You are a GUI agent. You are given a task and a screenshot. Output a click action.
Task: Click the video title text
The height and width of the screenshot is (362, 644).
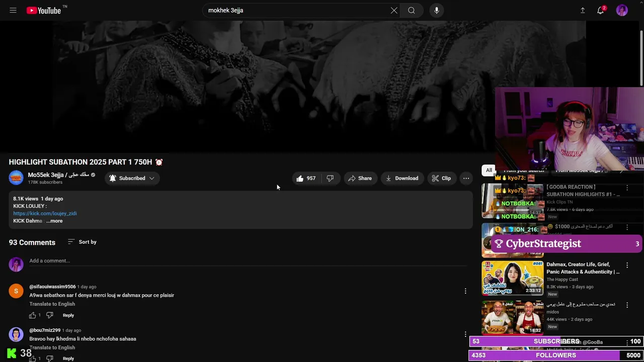(86, 162)
